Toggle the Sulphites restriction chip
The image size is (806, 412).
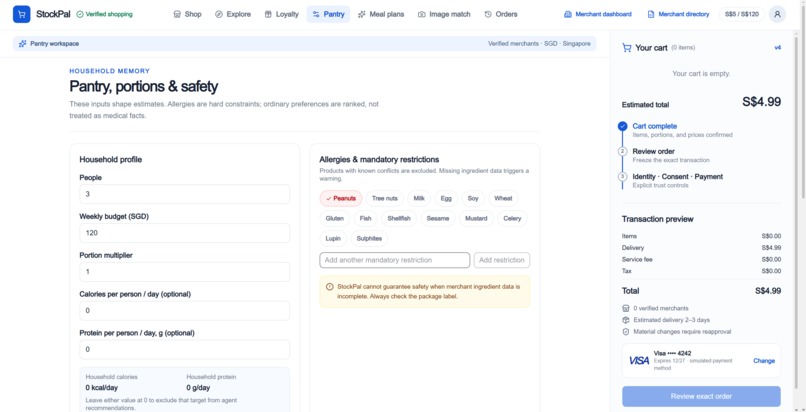(369, 238)
